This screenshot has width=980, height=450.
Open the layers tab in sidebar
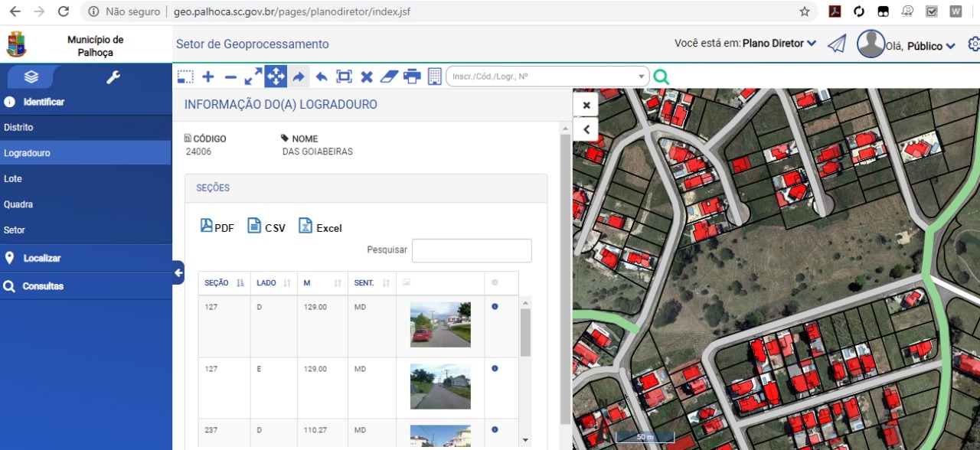pyautogui.click(x=31, y=77)
